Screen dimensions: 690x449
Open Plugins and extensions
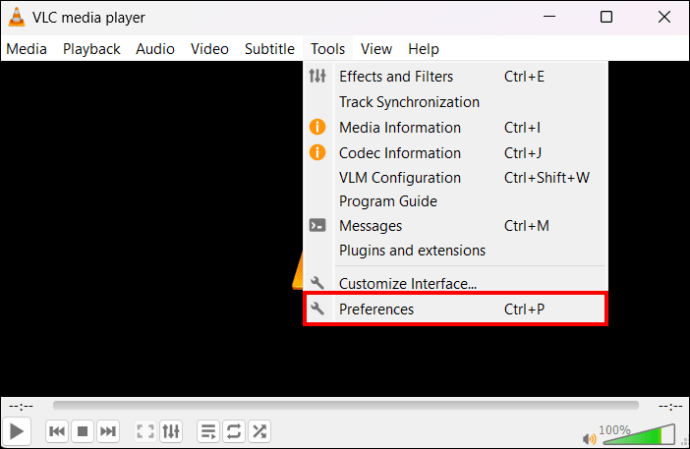pos(455,250)
